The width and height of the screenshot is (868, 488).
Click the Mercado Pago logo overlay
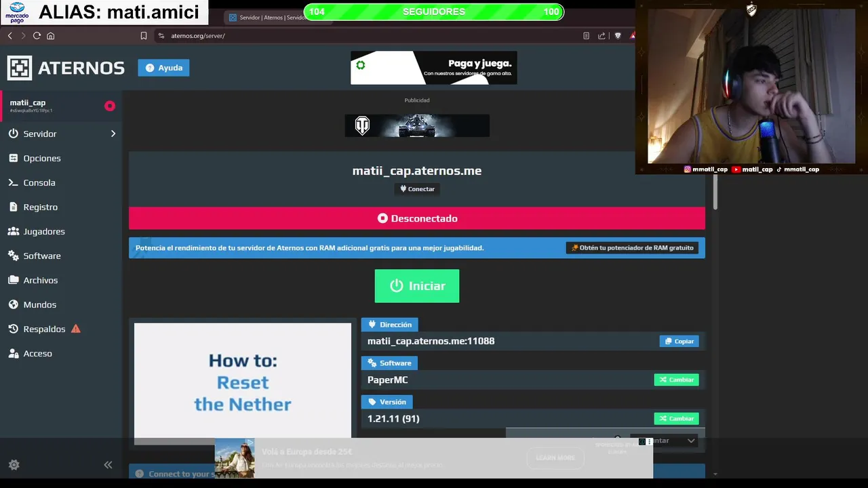pyautogui.click(x=17, y=12)
